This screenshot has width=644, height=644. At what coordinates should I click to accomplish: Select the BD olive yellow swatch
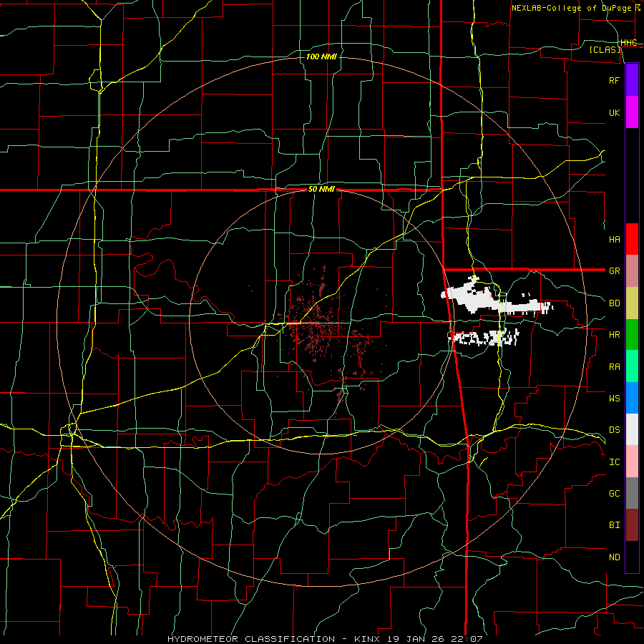click(x=632, y=303)
